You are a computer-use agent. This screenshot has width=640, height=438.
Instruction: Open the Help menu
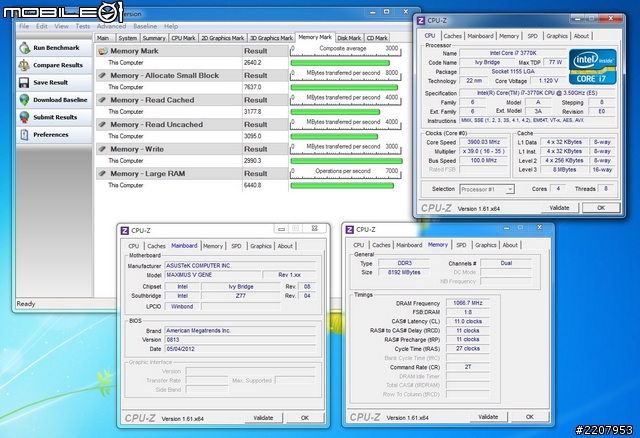(171, 26)
